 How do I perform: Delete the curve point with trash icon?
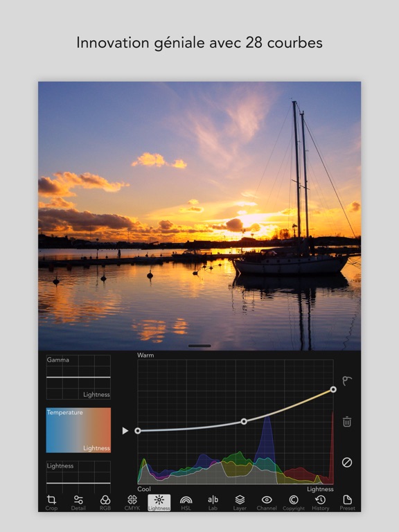(347, 422)
